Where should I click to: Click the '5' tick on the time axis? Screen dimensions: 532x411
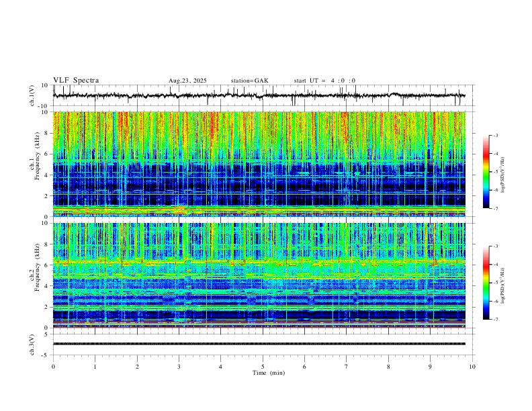point(263,367)
